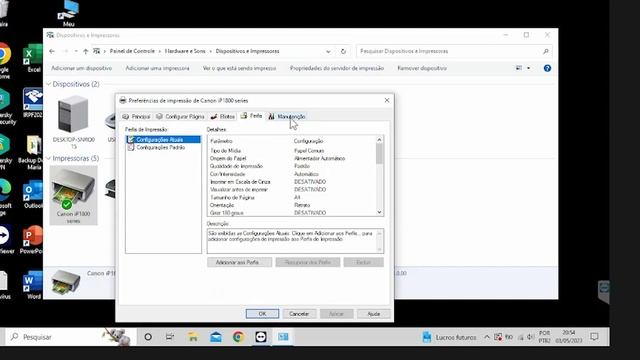
Task: Open the view options dropdown arrow
Action: click(529, 68)
